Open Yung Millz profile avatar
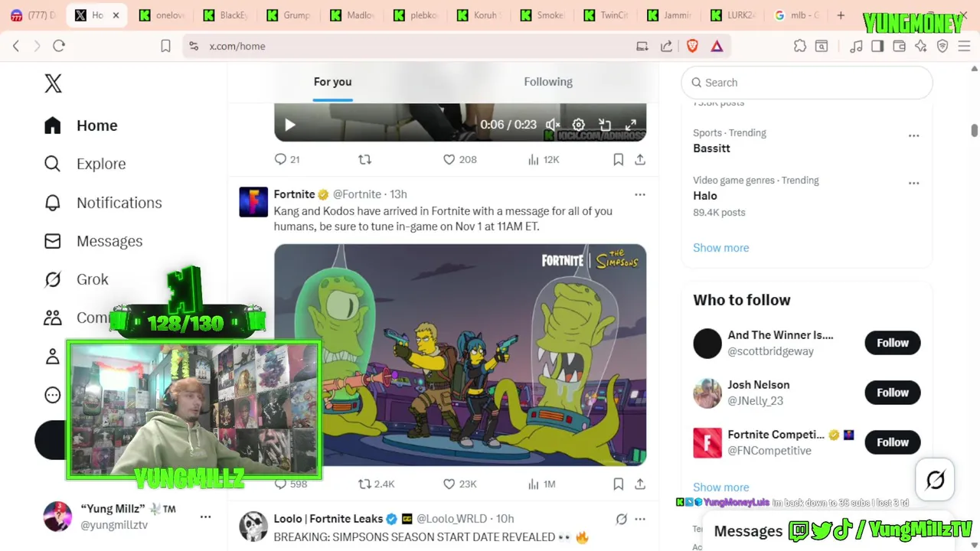 [x=57, y=517]
